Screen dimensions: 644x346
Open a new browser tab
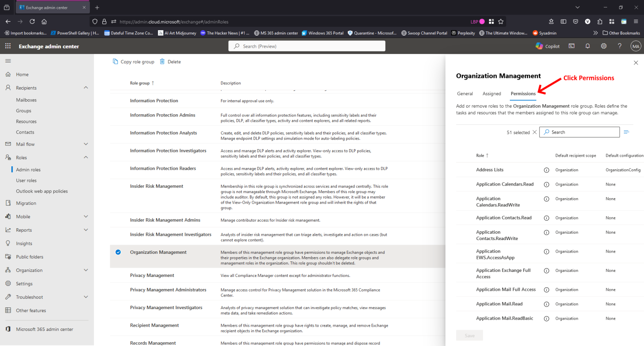click(x=97, y=8)
